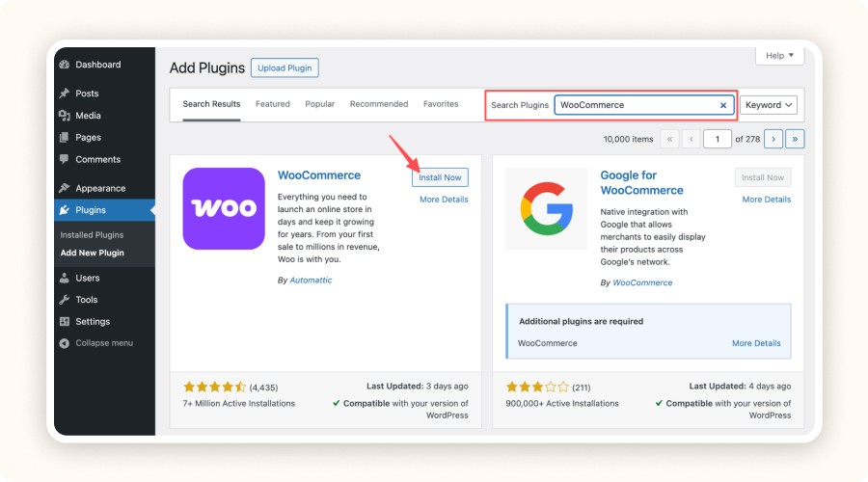The height and width of the screenshot is (482, 868).
Task: Click the Google for WooCommerce star rating
Action: [x=537, y=387]
